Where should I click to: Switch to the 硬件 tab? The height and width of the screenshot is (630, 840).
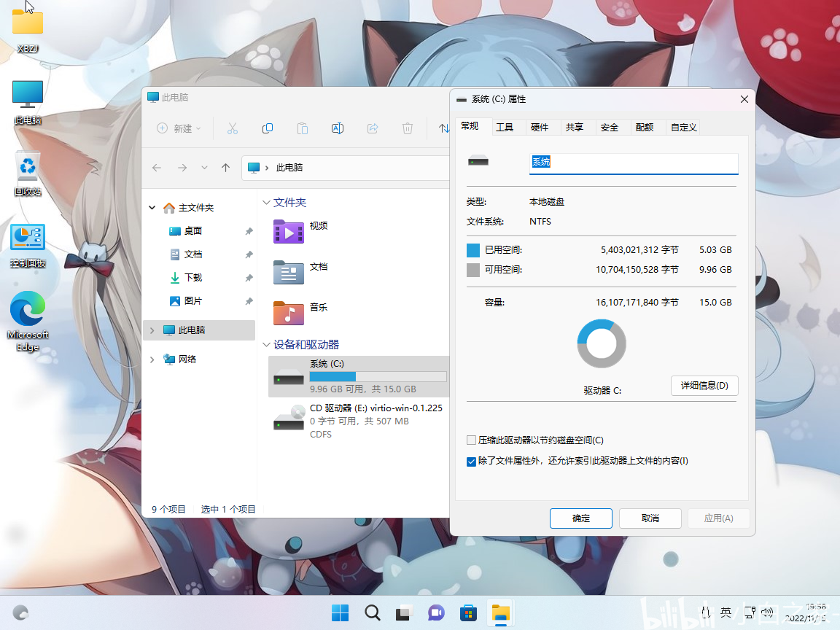[540, 127]
